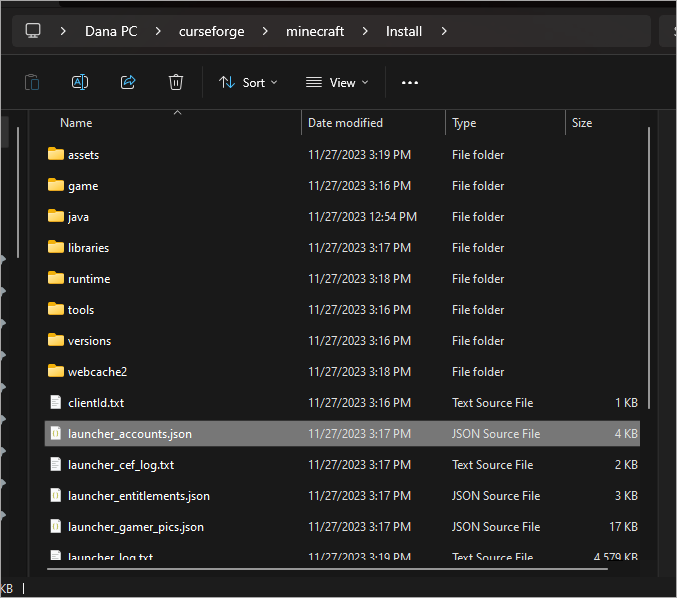Click the Rename icon in toolbar
The width and height of the screenshot is (677, 598).
pyautogui.click(x=80, y=82)
